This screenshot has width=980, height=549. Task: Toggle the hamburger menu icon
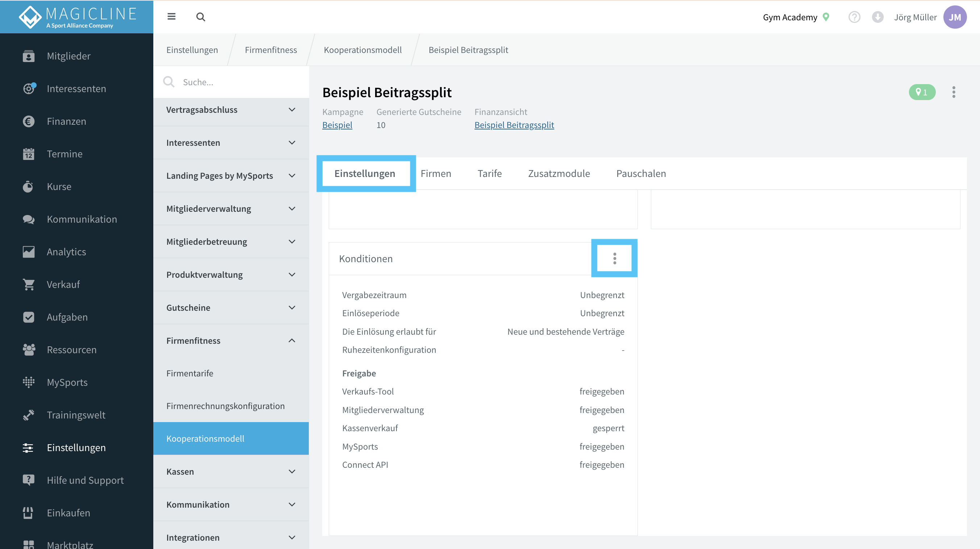tap(171, 17)
